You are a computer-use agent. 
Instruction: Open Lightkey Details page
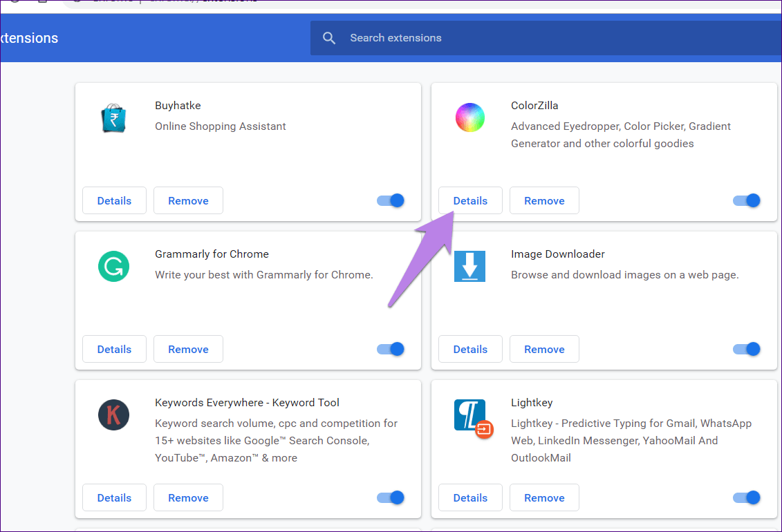point(470,497)
